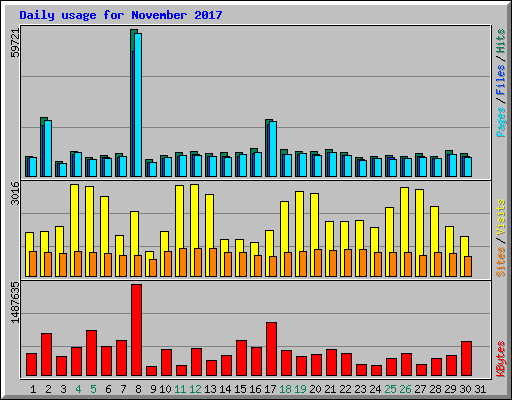Click day label 9 on the x-axis
Image resolution: width=512 pixels, height=400 pixels.
click(153, 389)
